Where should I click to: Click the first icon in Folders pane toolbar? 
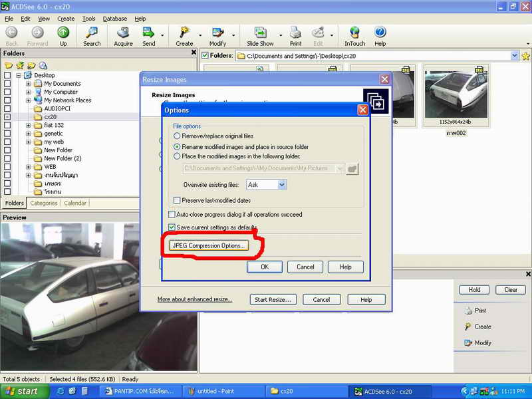click(9, 65)
